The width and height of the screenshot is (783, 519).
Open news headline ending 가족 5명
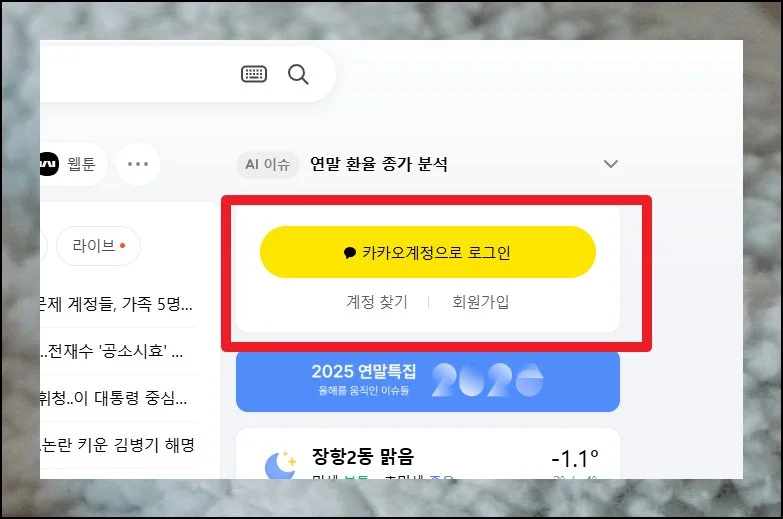116,304
